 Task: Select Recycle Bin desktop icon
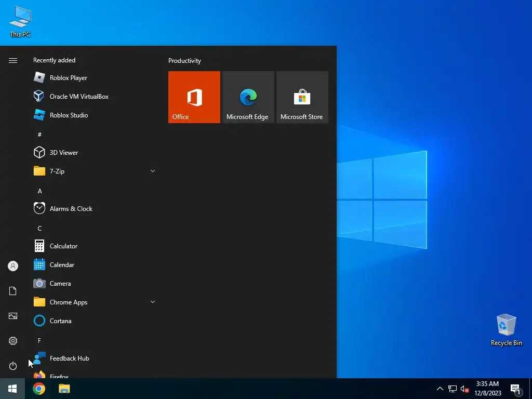point(506,330)
